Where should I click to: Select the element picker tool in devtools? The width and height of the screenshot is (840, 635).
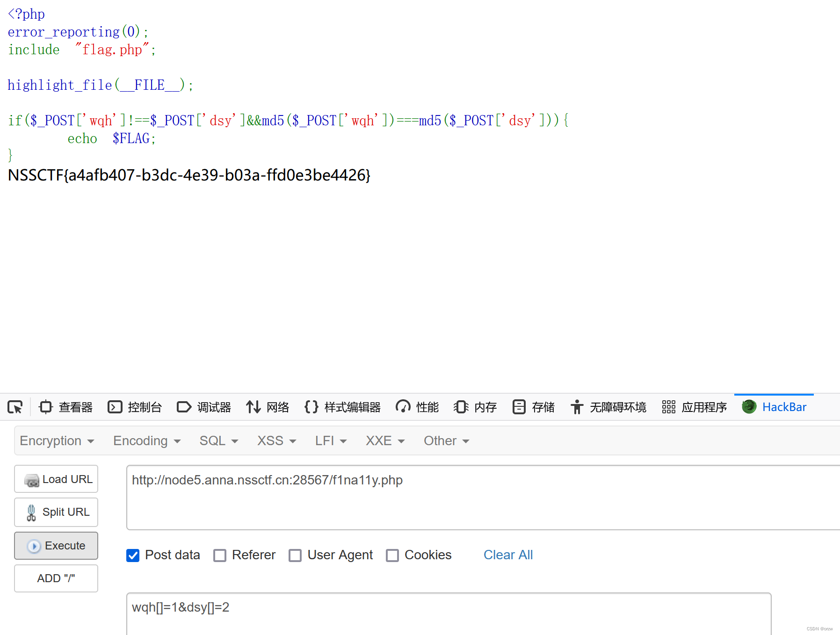click(x=14, y=407)
